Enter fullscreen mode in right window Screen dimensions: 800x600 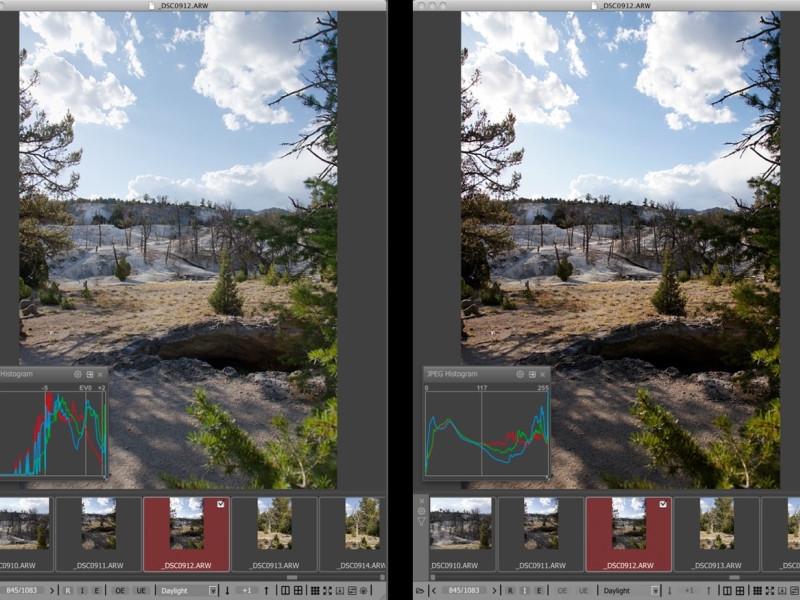pyautogui.click(x=770, y=590)
